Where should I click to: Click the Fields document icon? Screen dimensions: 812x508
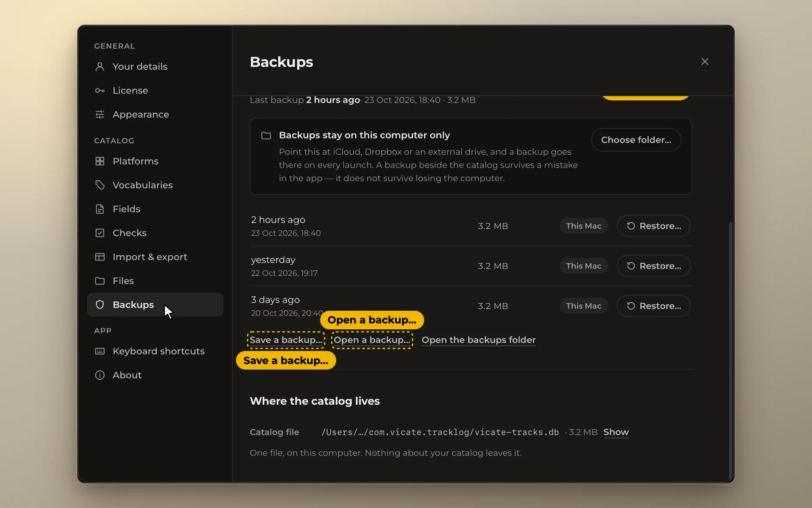[x=100, y=209]
